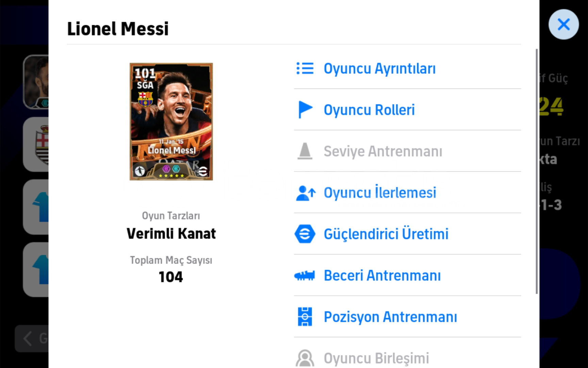Click the person icon for Oyuncu Birleşimi
588x368 pixels.
305,358
